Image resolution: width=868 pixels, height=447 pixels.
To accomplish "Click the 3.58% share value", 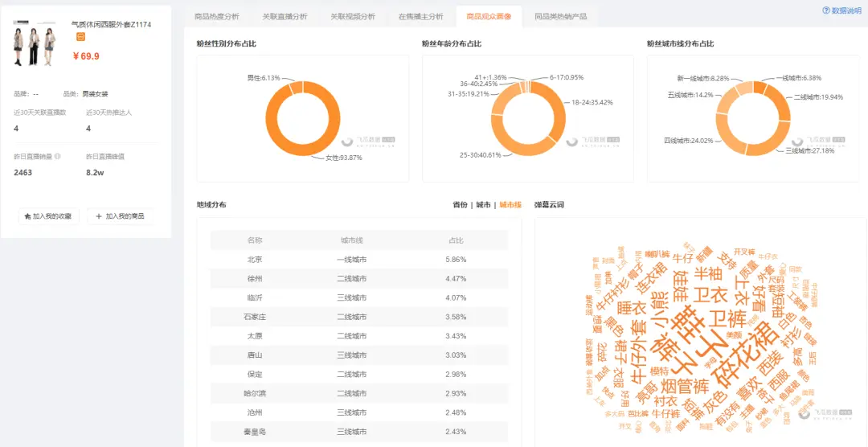I will pos(456,317).
